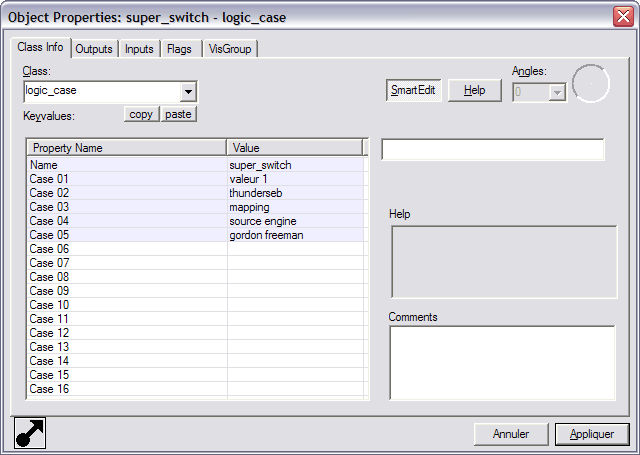The image size is (640, 455).
Task: Select the empty Case 06 row
Action: 127,249
